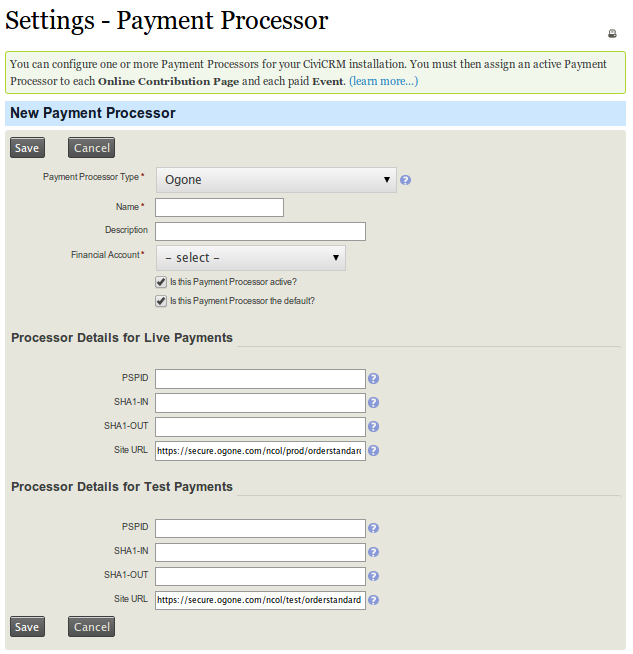Toggle 'Is this Payment Processor the default?'
Viewport: 633px width, 654px height.
(x=161, y=300)
